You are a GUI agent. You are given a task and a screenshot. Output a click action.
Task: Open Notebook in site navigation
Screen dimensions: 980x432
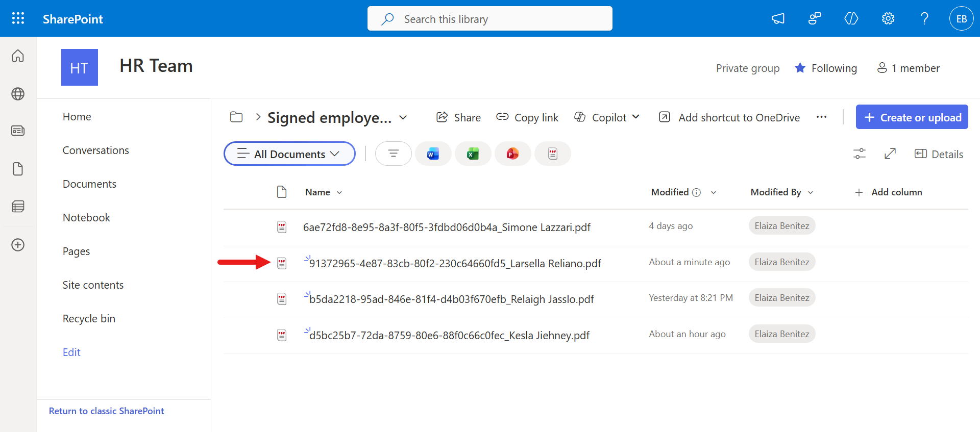(x=86, y=218)
